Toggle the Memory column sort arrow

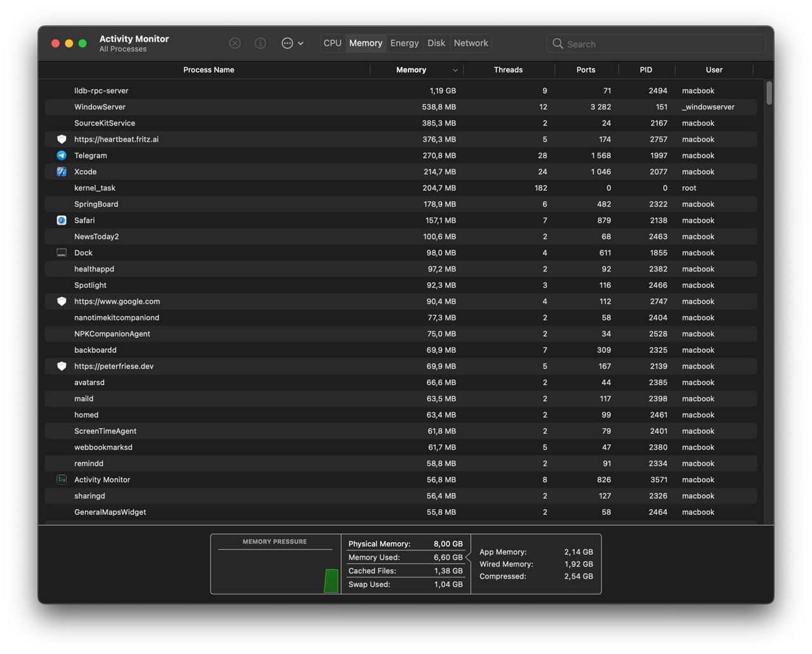click(455, 70)
